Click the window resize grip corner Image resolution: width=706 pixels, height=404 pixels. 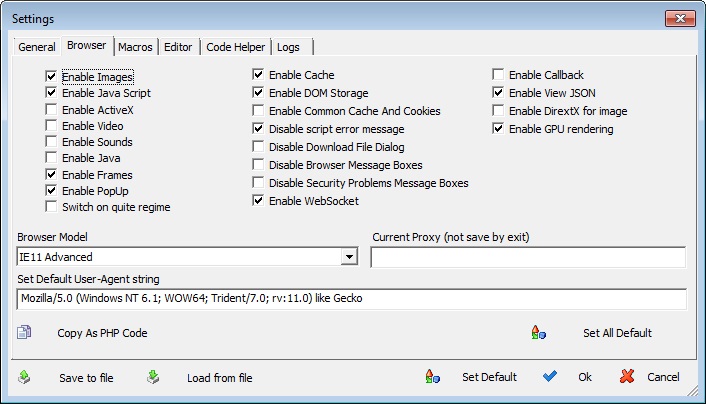(x=692, y=391)
